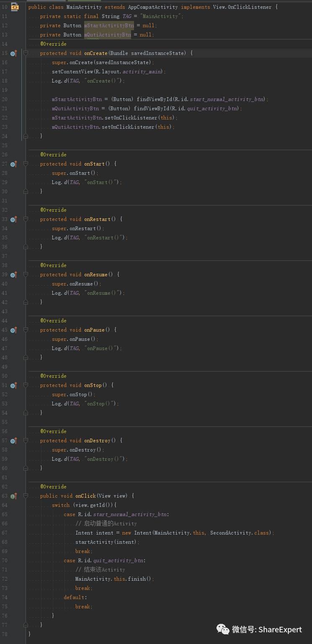Click the override gutter icon for onStop
The image size is (312, 644).
(13, 385)
